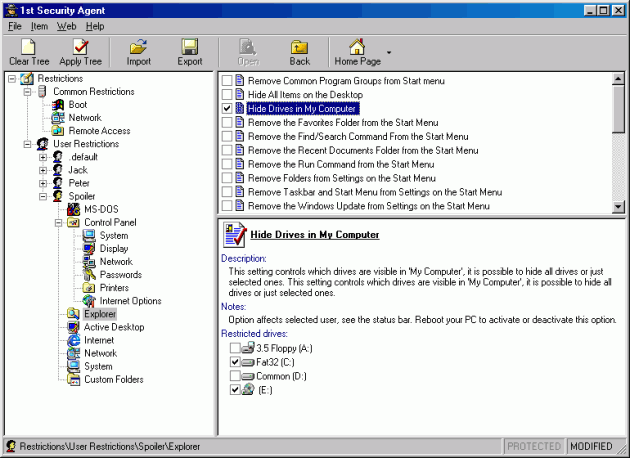Click the Back toolbar icon
630x458 pixels.
click(x=299, y=47)
